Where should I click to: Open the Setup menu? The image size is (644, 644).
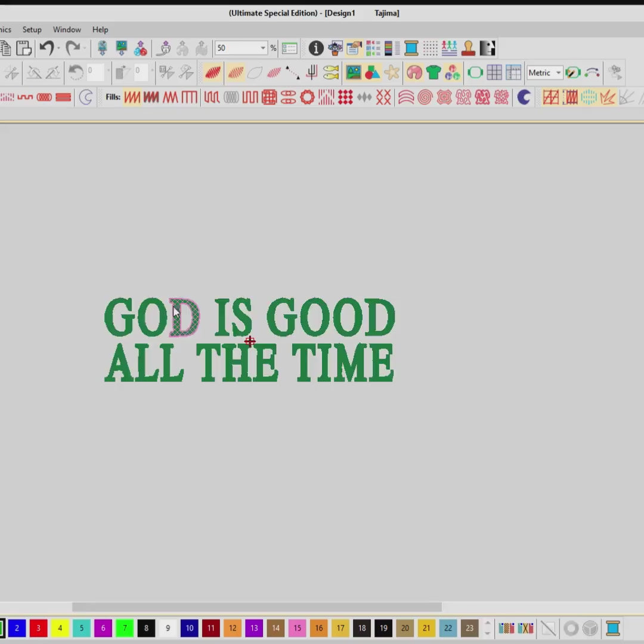[32, 30]
